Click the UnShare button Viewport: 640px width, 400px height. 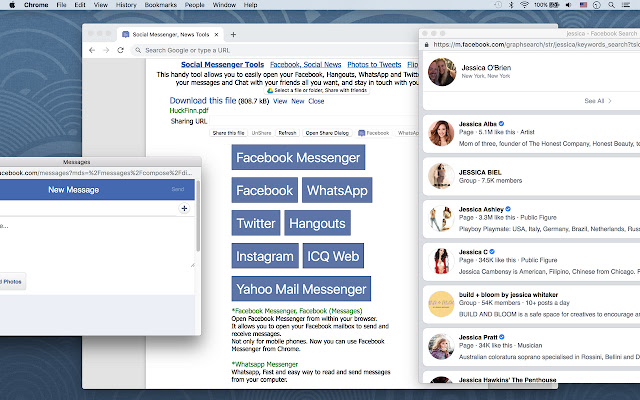pyautogui.click(x=261, y=133)
